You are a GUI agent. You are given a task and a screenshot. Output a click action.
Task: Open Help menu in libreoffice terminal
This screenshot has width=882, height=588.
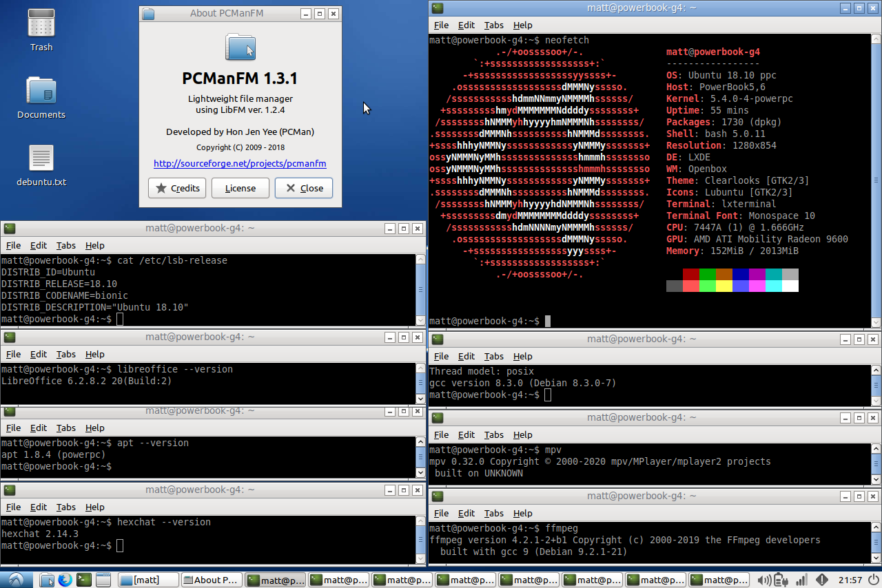pos(95,354)
